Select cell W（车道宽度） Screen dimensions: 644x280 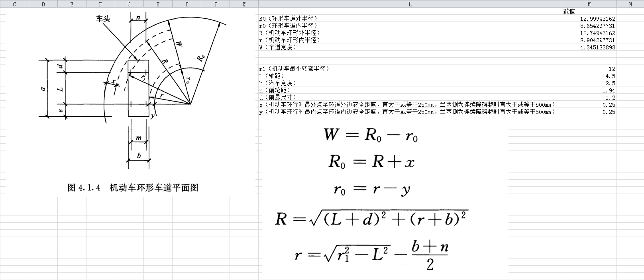410,47
